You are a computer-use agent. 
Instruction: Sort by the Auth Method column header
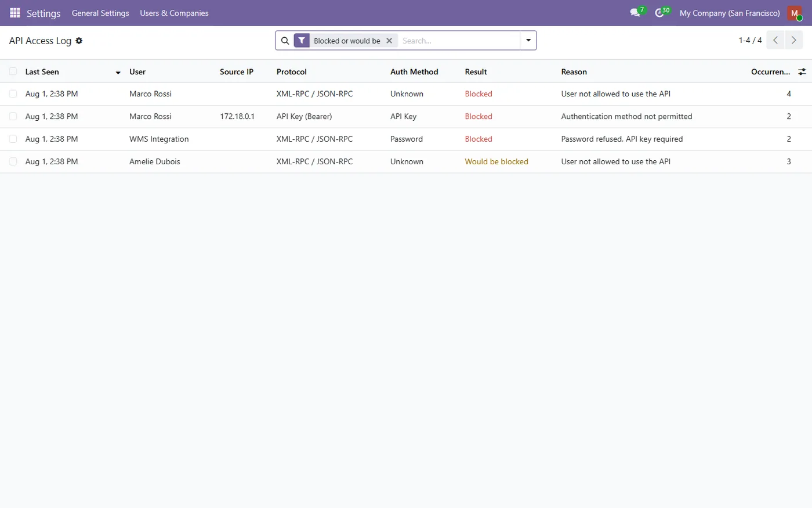click(x=414, y=72)
